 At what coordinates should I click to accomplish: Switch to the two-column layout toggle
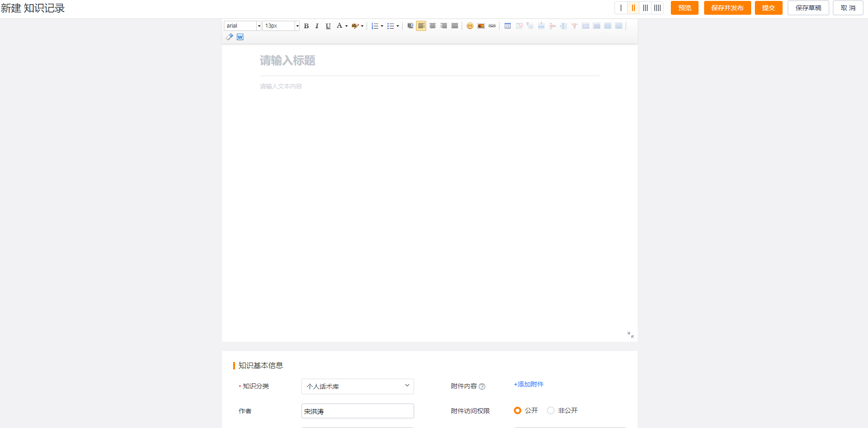pyautogui.click(x=633, y=8)
